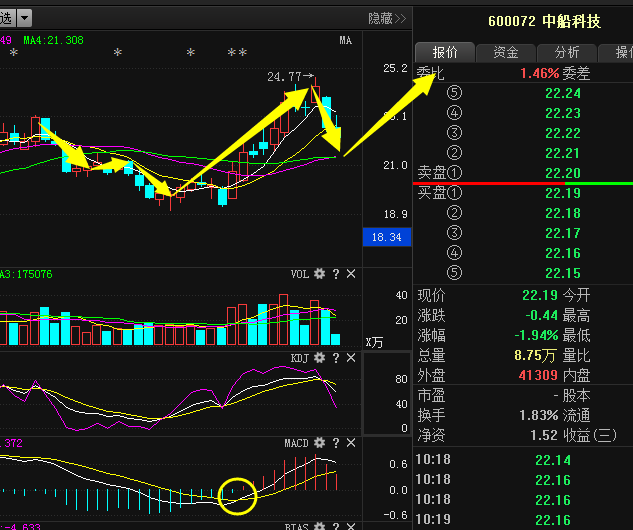This screenshot has height=530, width=633.
Task: Show help for the MACD indicator
Action: pos(336,441)
